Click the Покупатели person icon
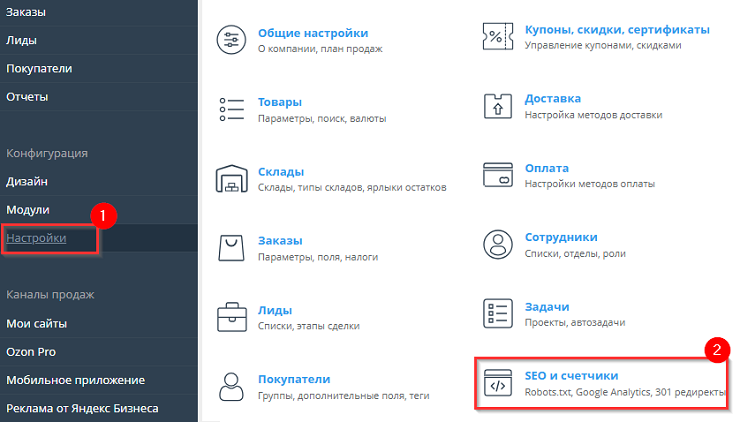 231,387
